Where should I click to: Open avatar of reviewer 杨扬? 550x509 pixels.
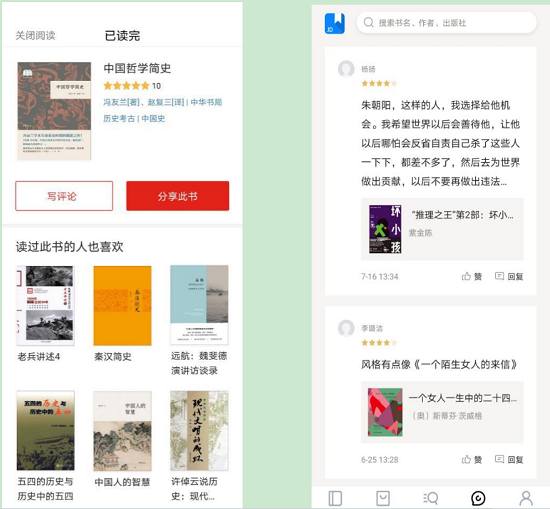346,69
